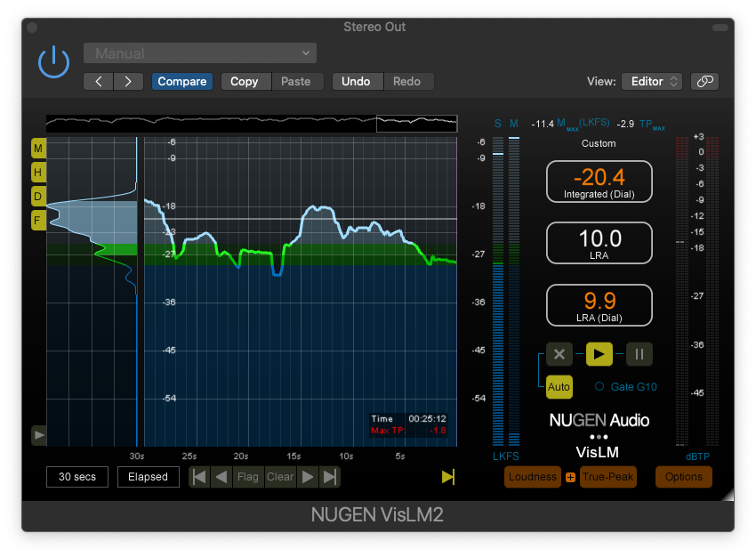Toggle the plugin power bypass button
Image resolution: width=756 pixels, height=557 pixels.
53,62
